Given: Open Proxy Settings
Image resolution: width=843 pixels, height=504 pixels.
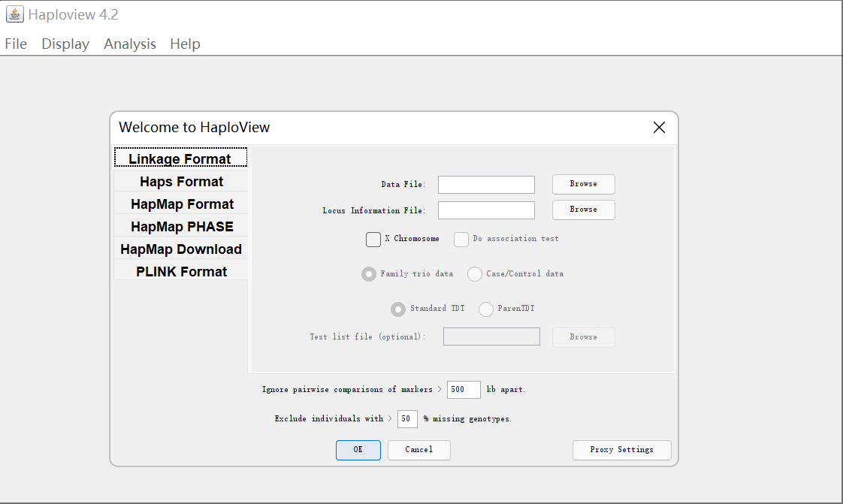Looking at the screenshot, I should tap(622, 450).
